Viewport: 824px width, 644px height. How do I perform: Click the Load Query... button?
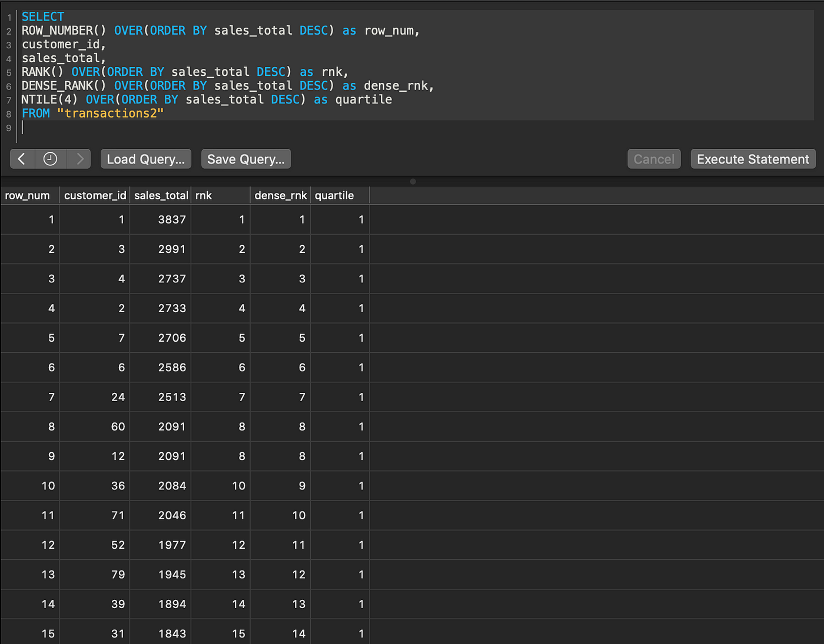click(146, 159)
